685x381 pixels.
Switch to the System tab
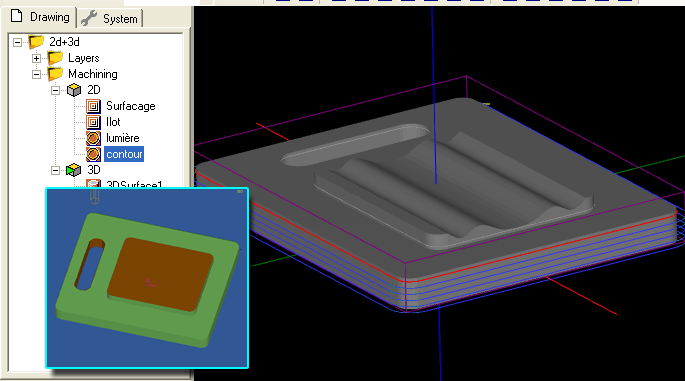point(110,18)
